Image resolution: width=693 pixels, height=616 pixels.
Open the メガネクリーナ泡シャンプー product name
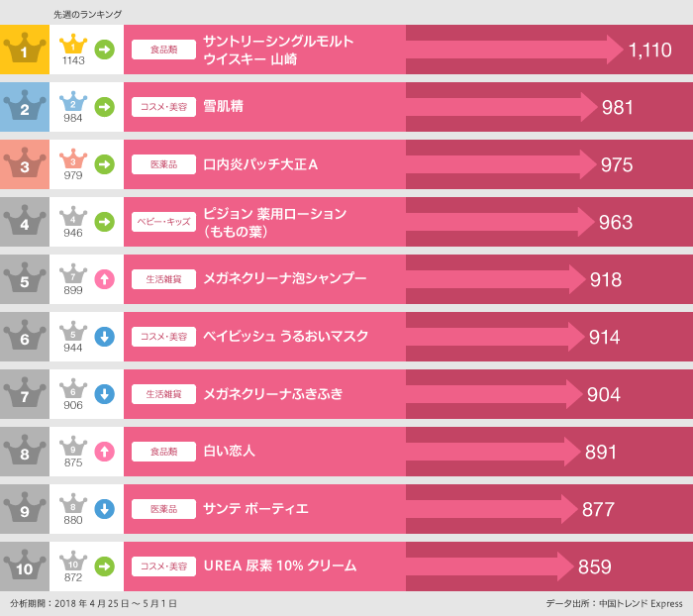pos(284,279)
